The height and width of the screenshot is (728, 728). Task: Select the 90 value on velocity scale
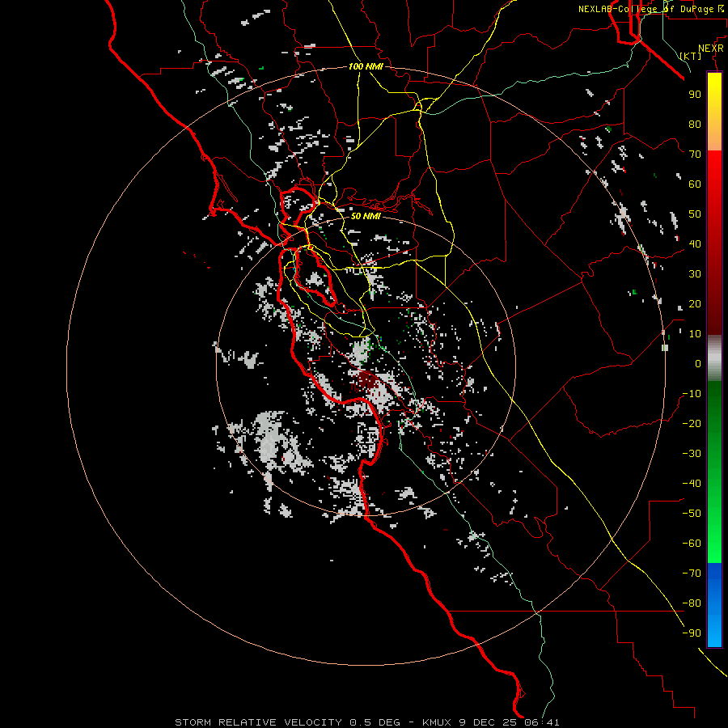pos(695,95)
